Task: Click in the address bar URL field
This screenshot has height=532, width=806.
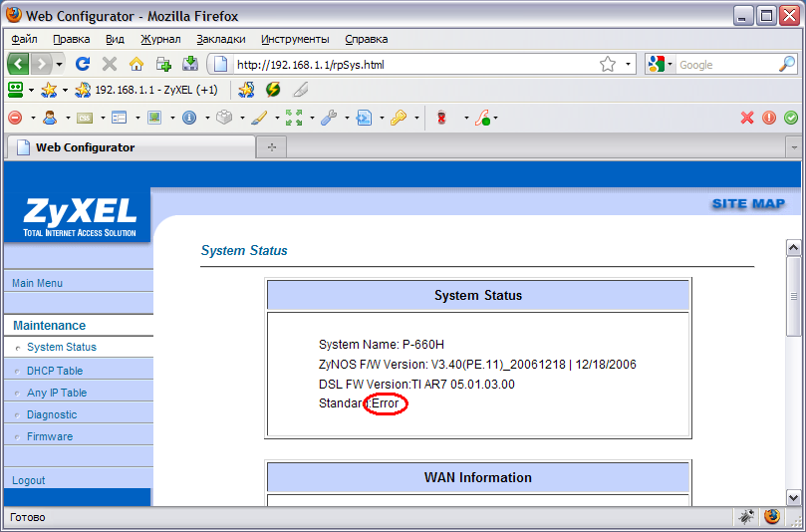Action: tap(413, 65)
